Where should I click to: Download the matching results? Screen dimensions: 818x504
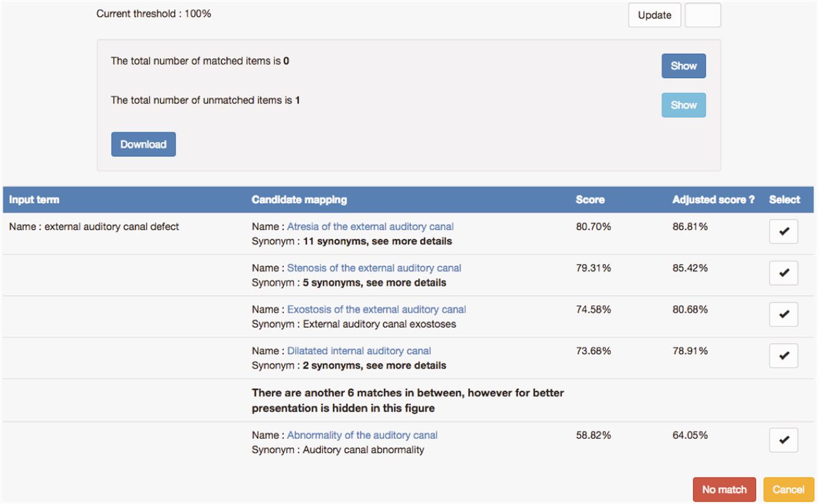(143, 144)
